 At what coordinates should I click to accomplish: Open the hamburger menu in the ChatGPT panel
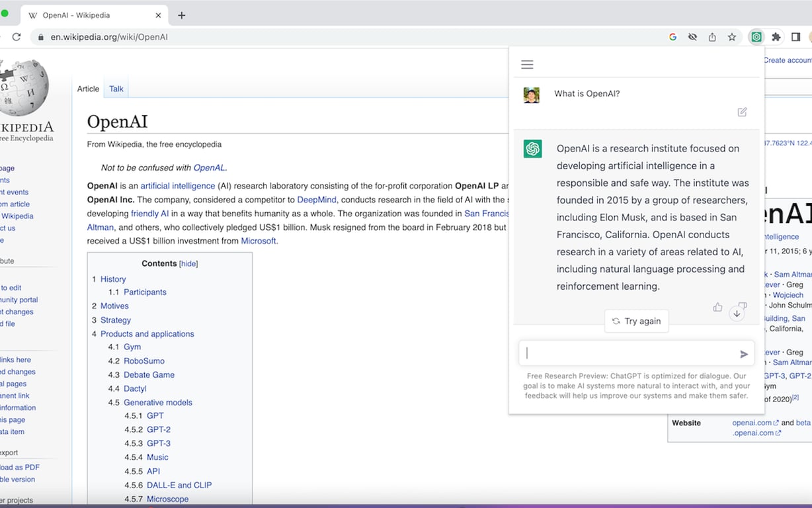point(526,64)
